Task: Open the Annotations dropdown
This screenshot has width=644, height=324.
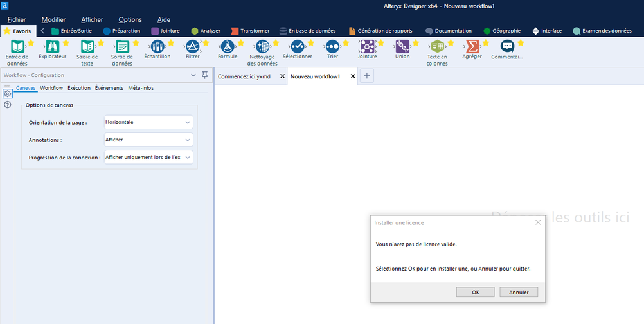Action: pos(148,139)
